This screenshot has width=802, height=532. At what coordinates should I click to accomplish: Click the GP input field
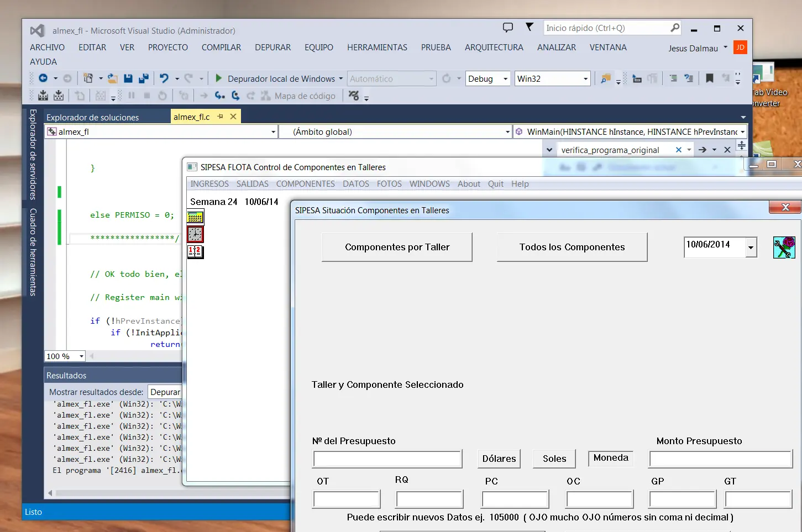(x=683, y=499)
